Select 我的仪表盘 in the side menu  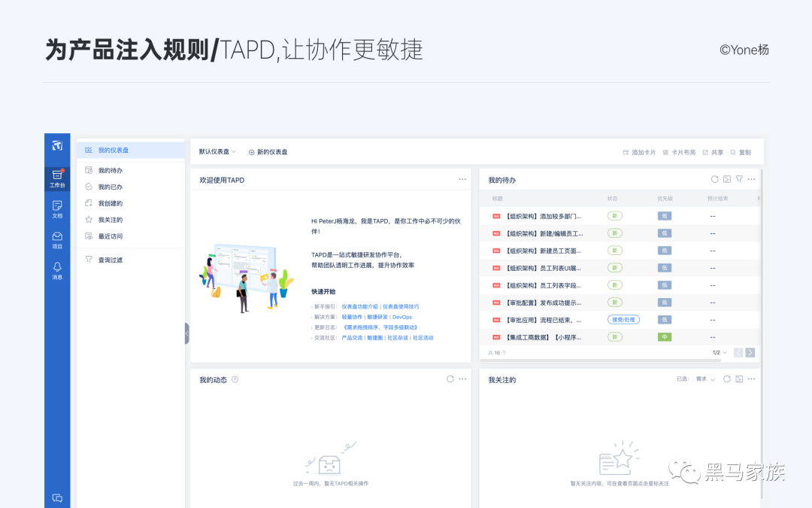tap(131, 150)
